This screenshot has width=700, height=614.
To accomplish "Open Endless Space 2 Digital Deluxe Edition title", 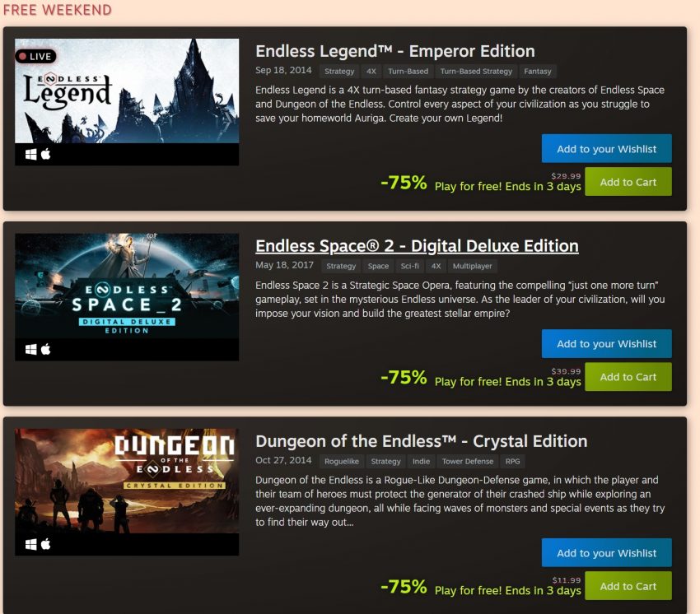I will pos(417,246).
